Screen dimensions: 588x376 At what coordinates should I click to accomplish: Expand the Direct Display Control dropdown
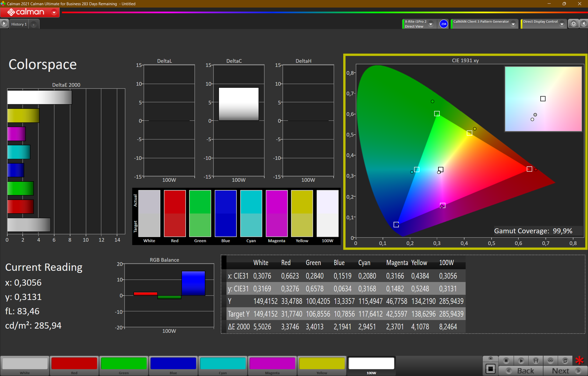[562, 24]
